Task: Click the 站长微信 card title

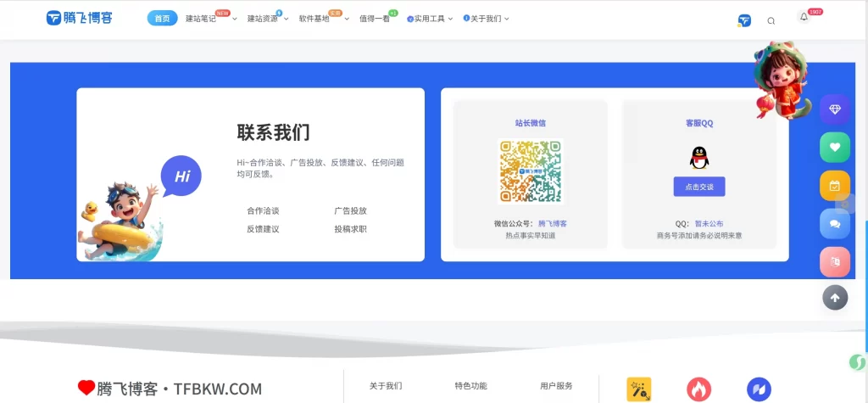Action: pyautogui.click(x=531, y=123)
